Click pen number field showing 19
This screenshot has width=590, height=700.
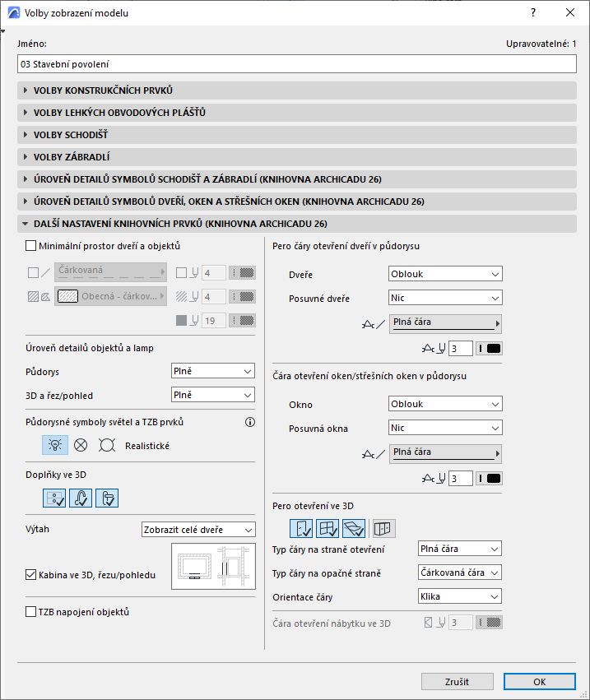214,320
